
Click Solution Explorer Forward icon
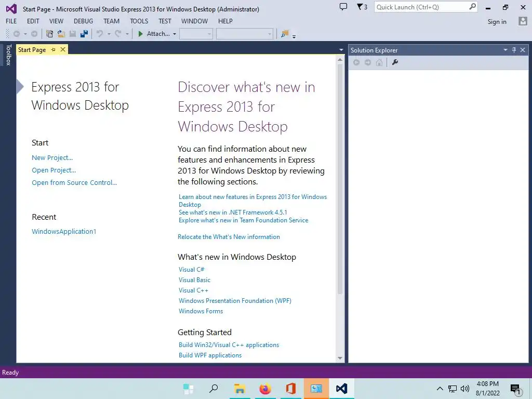pos(368,62)
